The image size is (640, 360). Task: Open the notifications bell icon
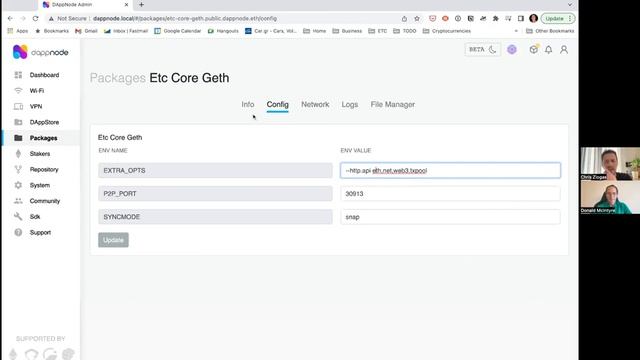(549, 50)
